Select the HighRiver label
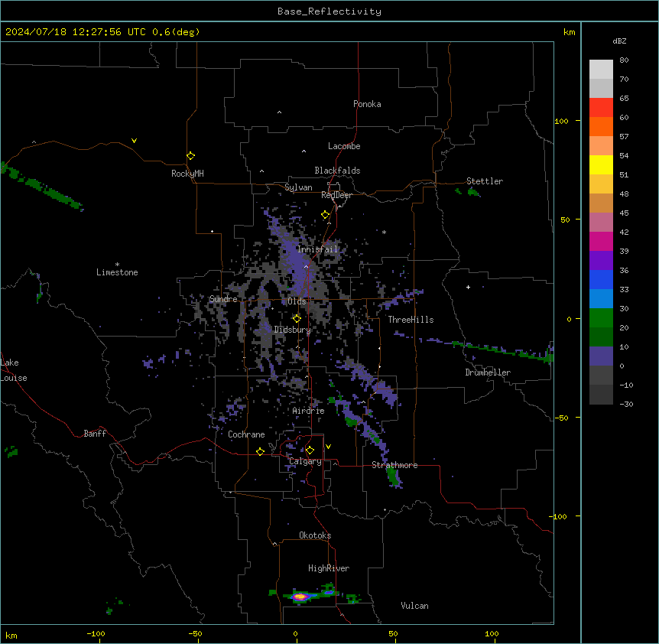659x644 pixels. [x=329, y=568]
